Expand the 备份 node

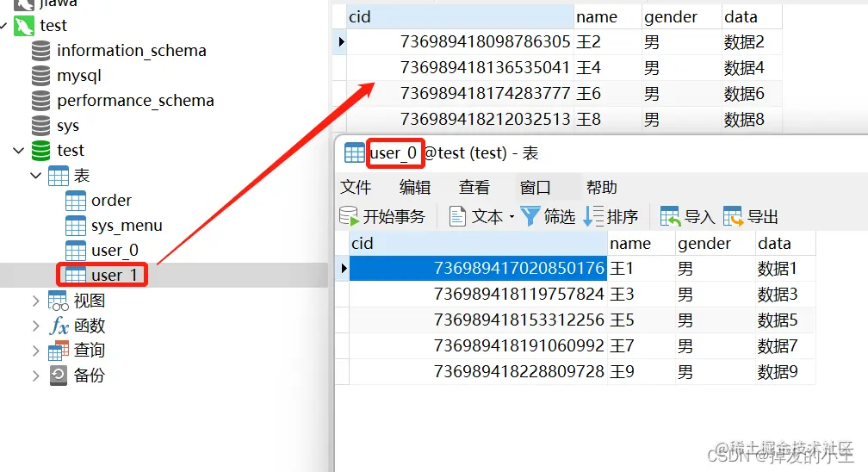click(36, 376)
